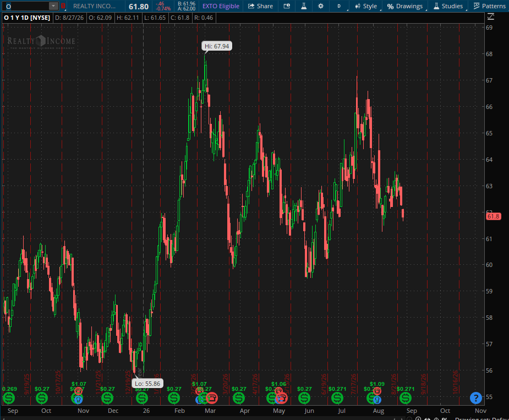
Task: Open the symbol selector dropdown arrow
Action: (x=53, y=6)
